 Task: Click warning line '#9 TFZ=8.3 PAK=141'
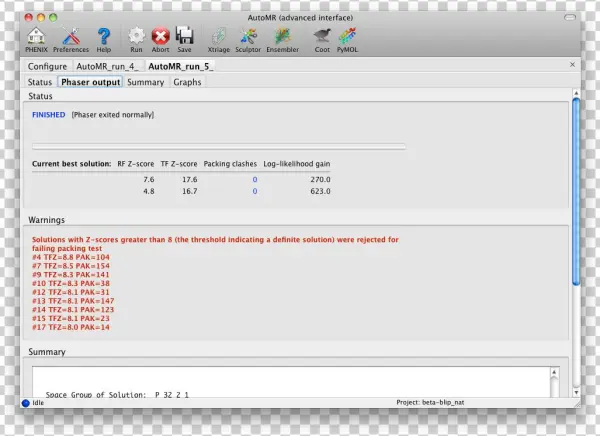71,275
